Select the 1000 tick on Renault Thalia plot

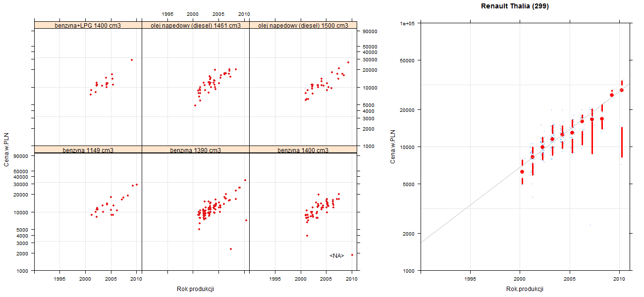(x=409, y=270)
